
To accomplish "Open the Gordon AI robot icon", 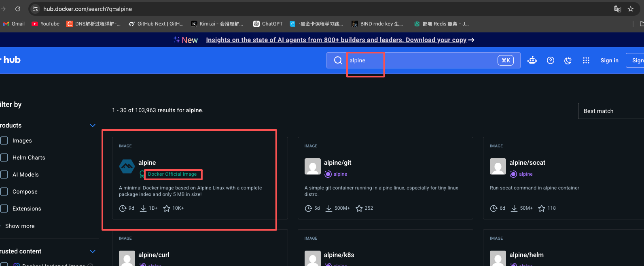I will [532, 60].
